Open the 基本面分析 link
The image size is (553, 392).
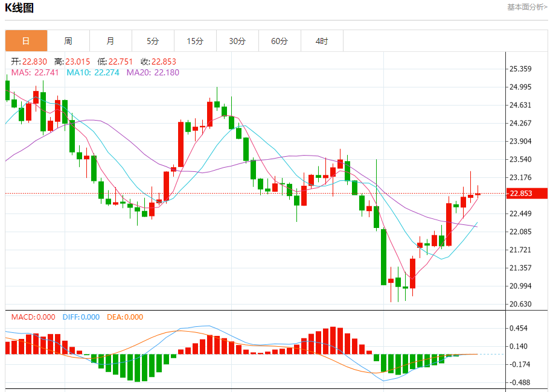tap(527, 7)
